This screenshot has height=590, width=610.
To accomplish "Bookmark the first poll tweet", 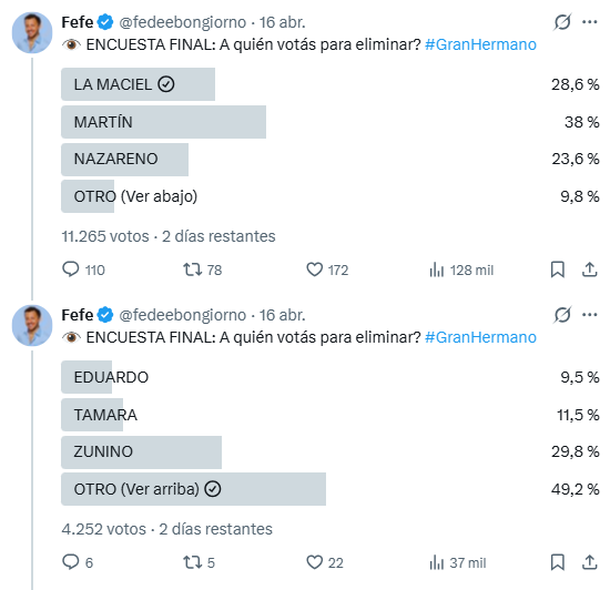I will point(558,270).
